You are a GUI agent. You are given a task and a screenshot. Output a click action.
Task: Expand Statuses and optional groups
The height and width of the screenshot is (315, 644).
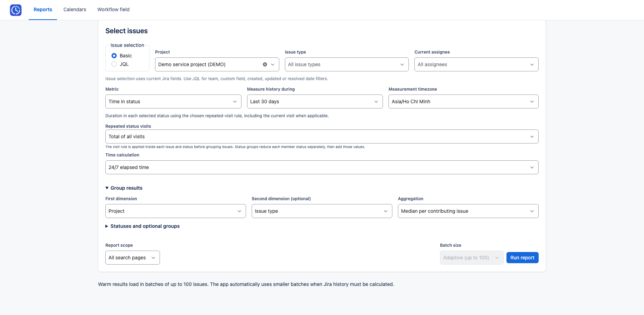click(x=142, y=226)
